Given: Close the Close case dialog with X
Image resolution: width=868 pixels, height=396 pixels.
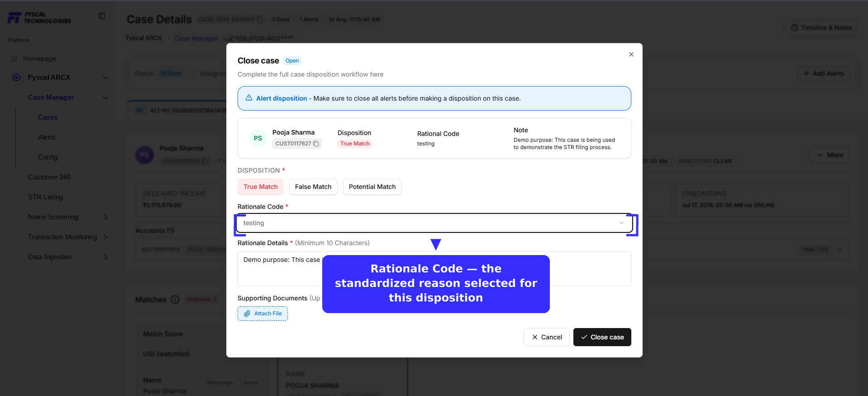Looking at the screenshot, I should tap(631, 54).
